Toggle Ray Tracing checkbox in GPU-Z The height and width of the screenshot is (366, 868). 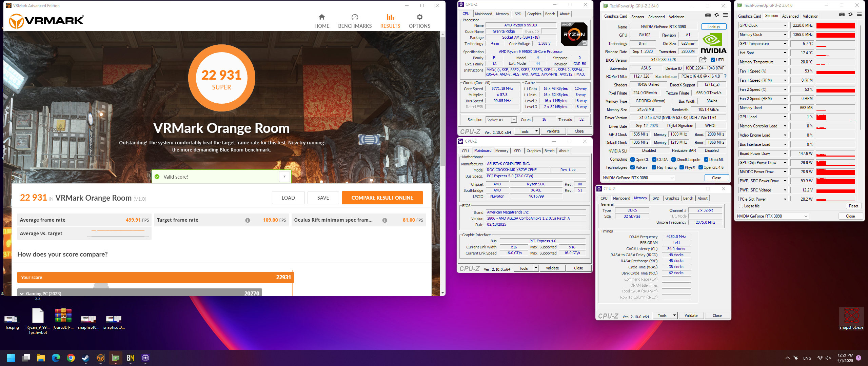(x=654, y=167)
